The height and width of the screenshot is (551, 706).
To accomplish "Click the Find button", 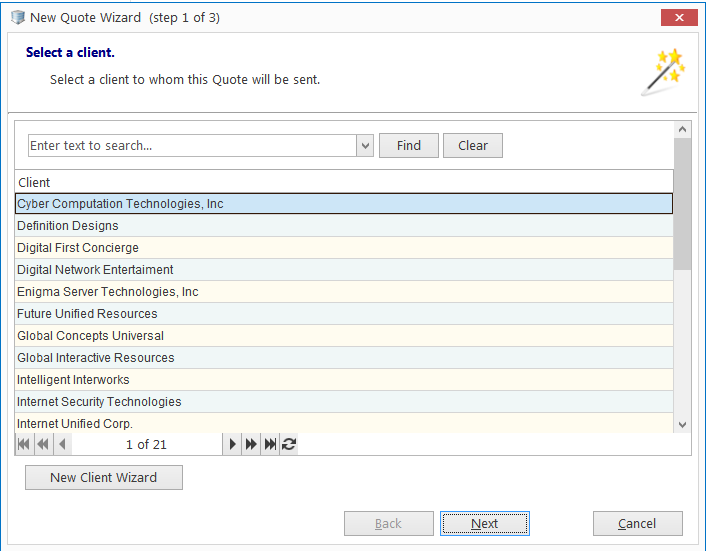I will point(409,145).
